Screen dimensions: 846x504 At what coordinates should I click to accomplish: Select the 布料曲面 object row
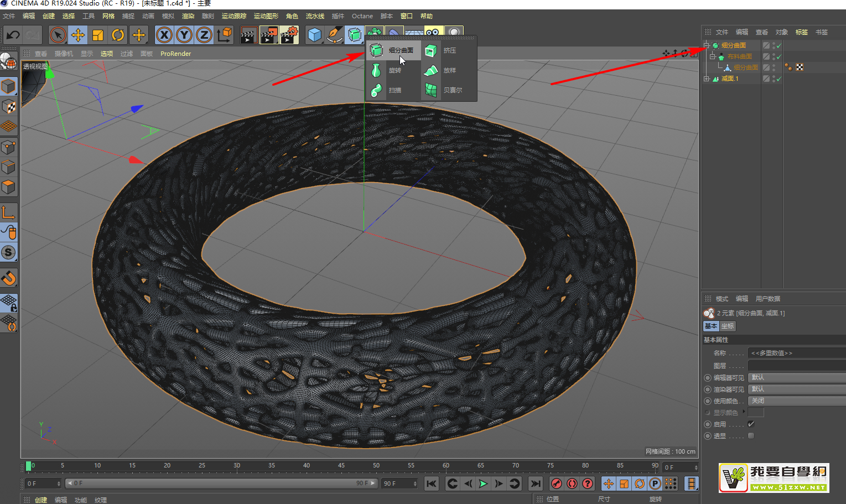coord(740,56)
